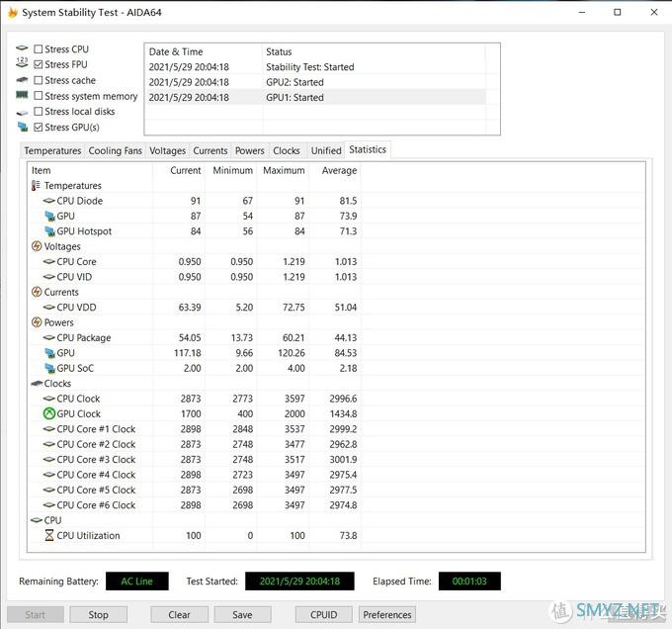
Task: Switch to the Temperatures tab
Action: tap(52, 151)
